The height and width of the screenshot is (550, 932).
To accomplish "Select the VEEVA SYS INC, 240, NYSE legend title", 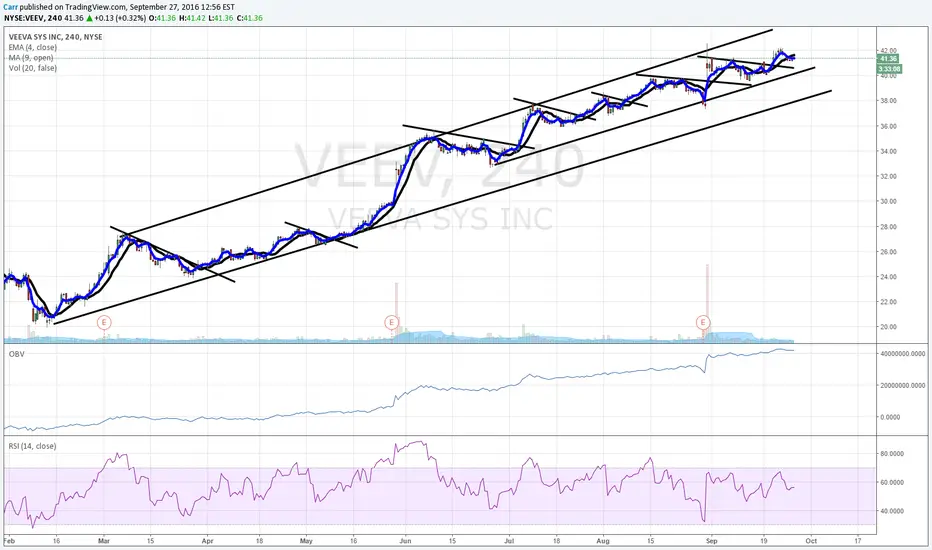I will [x=55, y=37].
